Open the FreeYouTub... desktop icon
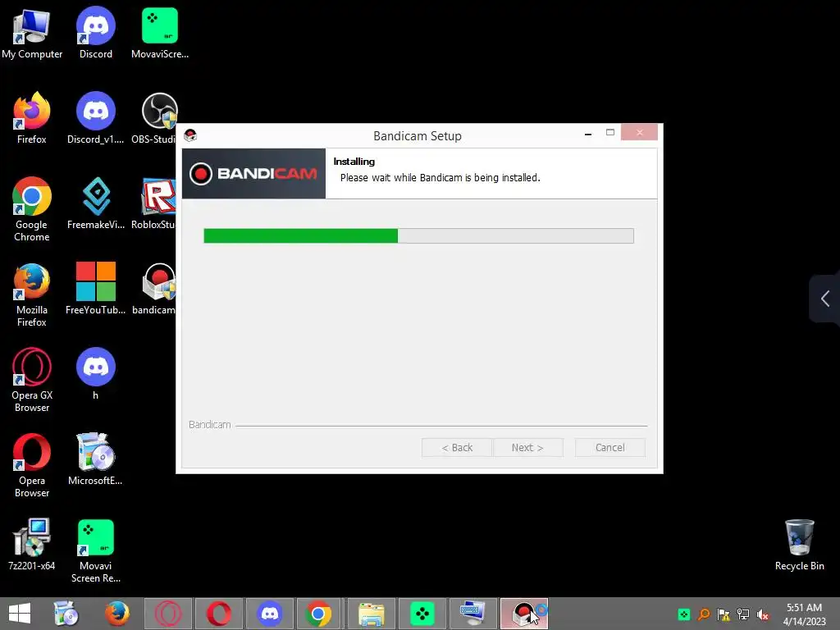 96,288
